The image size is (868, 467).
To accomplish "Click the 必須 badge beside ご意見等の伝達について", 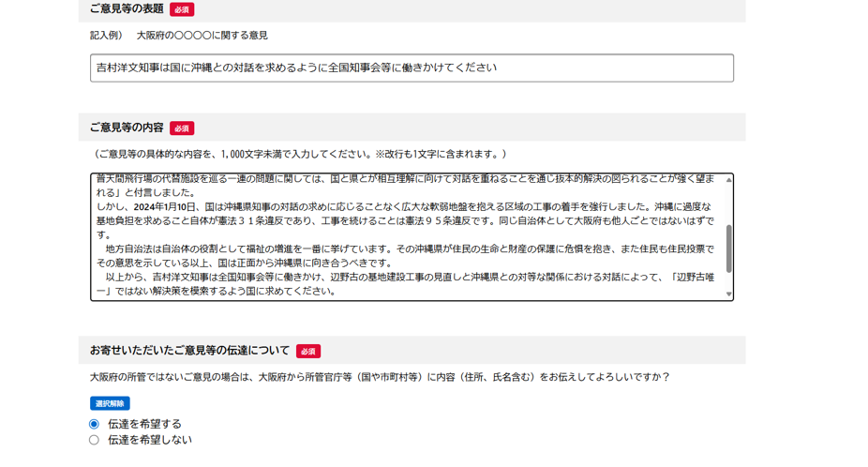I will 308,352.
